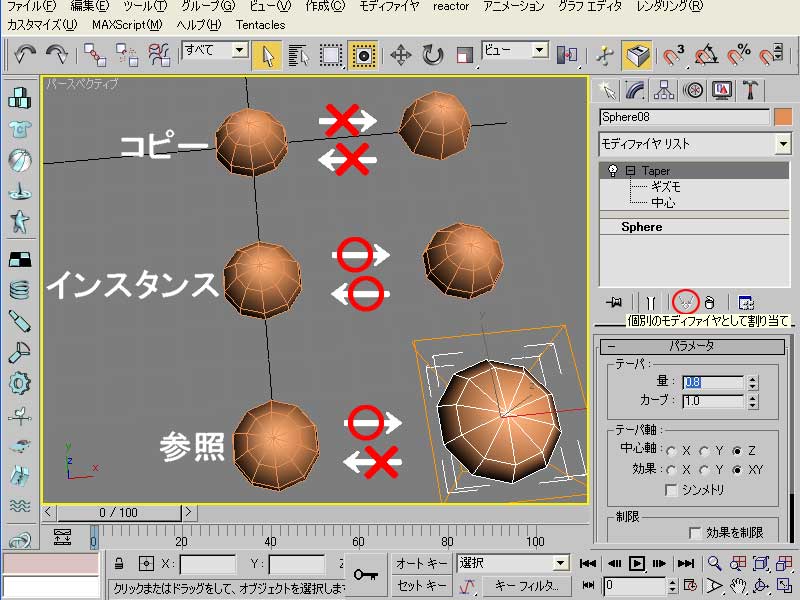Image resolution: width=800 pixels, height=600 pixels.
Task: Click the Play Animation button
Action: [x=636, y=564]
